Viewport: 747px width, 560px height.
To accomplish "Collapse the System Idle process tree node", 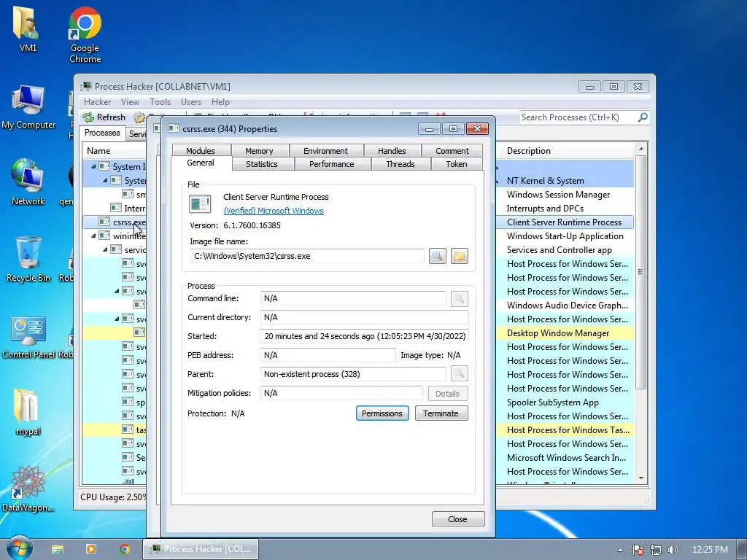I will 93,166.
